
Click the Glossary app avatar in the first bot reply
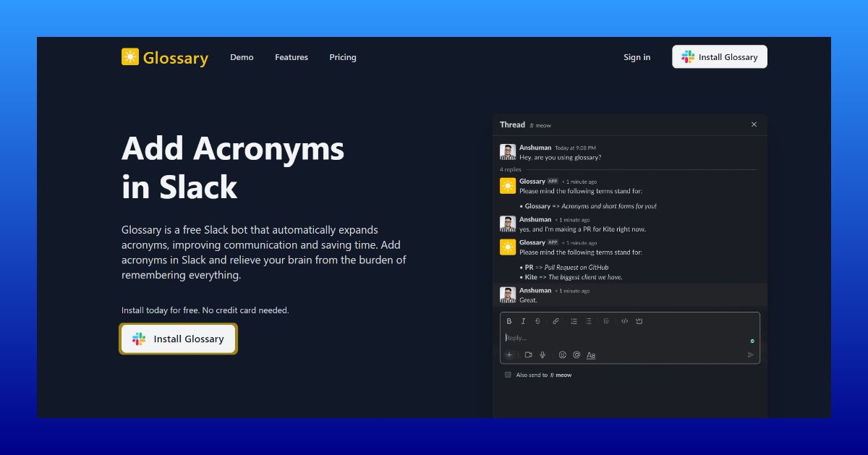click(508, 186)
